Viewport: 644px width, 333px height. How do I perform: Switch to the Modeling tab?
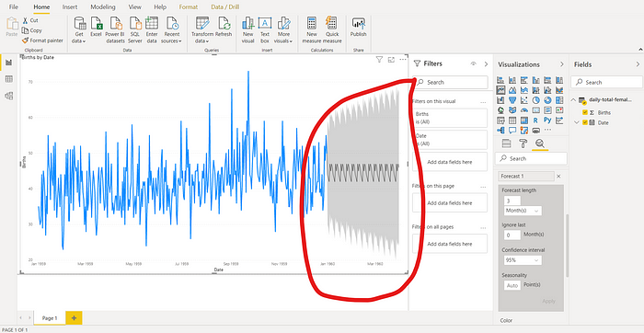[x=103, y=7]
